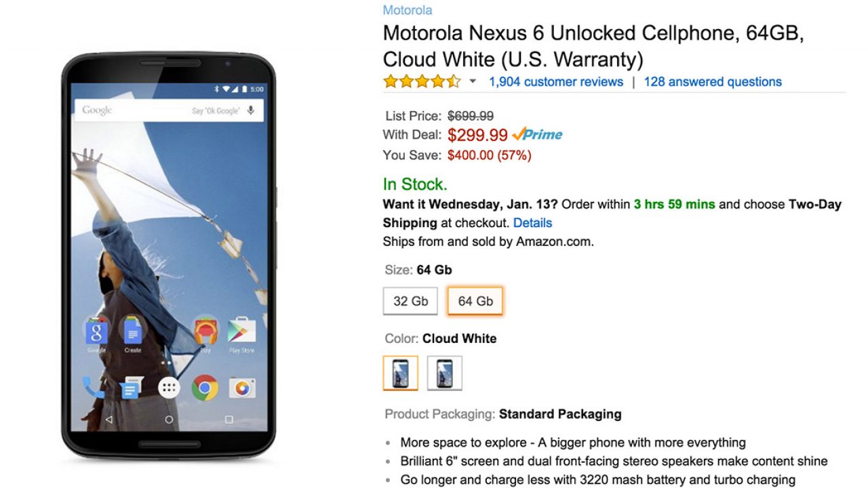The image size is (868, 488).
Task: Click the shipping Details link
Action: [x=532, y=223]
